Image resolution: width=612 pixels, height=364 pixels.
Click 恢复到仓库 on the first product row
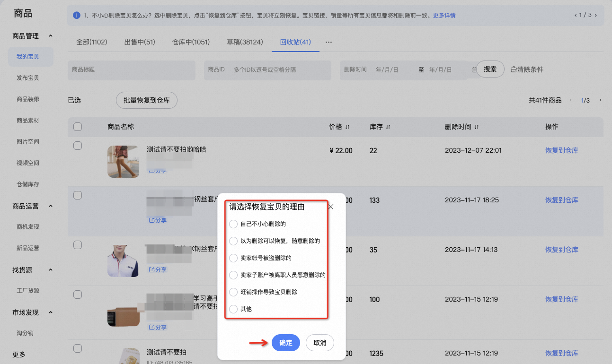tap(561, 150)
